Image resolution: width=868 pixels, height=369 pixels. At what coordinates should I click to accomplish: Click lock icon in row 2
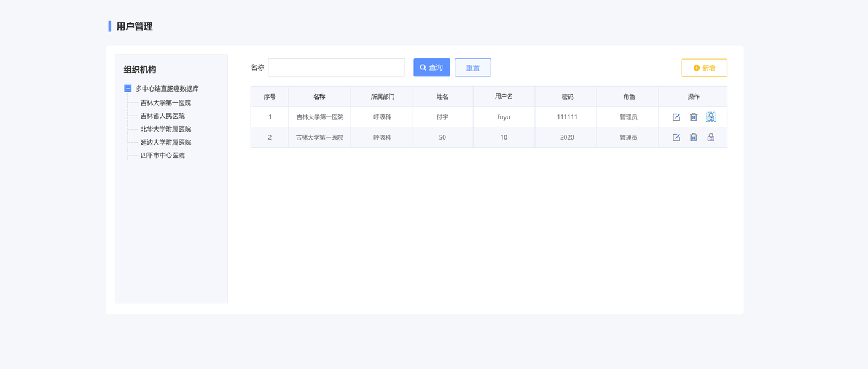coord(711,137)
